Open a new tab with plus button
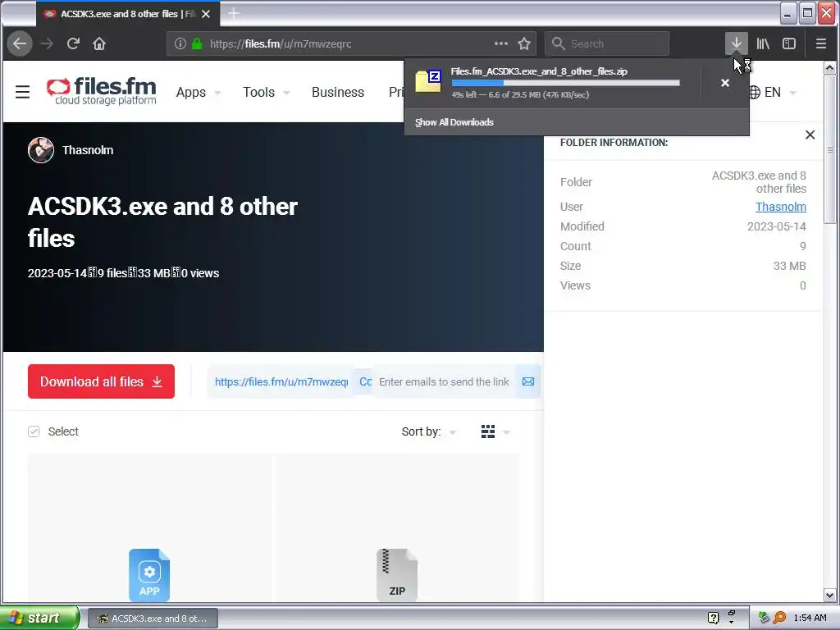840x630 pixels. pos(234,14)
